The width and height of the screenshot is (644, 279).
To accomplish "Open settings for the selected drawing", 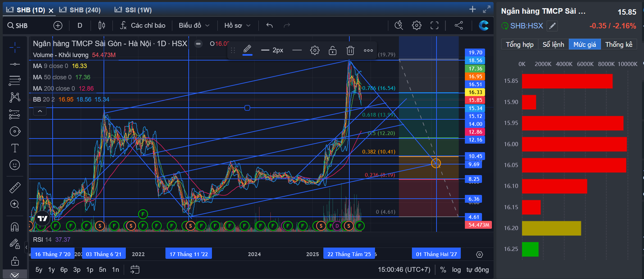I will 315,51.
